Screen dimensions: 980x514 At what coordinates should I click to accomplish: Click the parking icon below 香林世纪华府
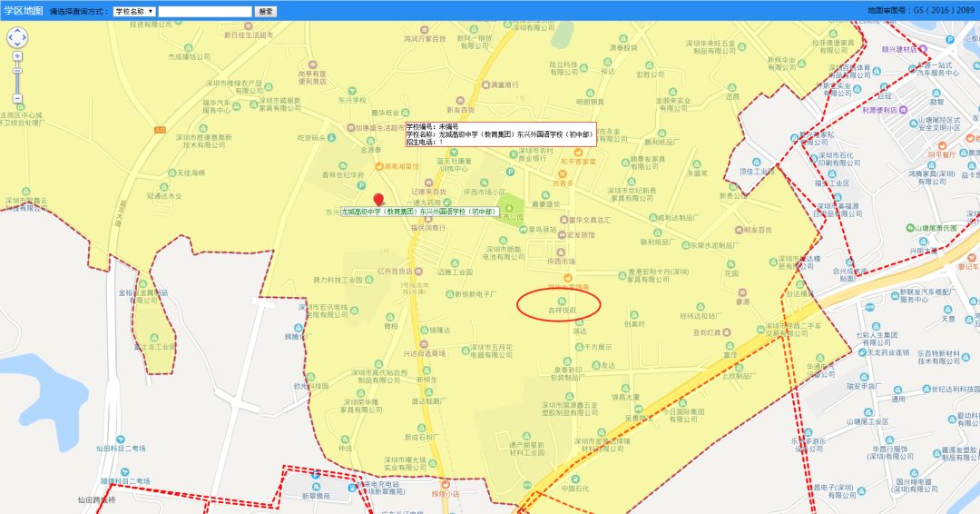pos(360,185)
